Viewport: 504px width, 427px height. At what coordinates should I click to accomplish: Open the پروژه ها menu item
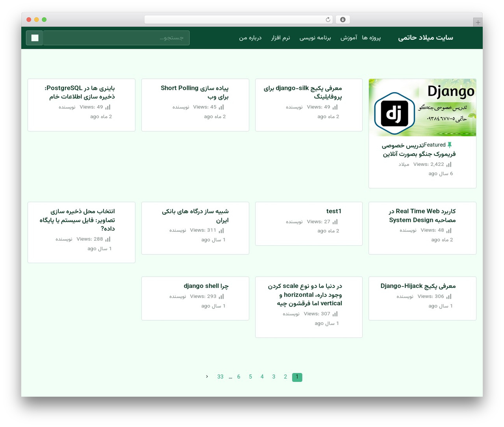371,38
